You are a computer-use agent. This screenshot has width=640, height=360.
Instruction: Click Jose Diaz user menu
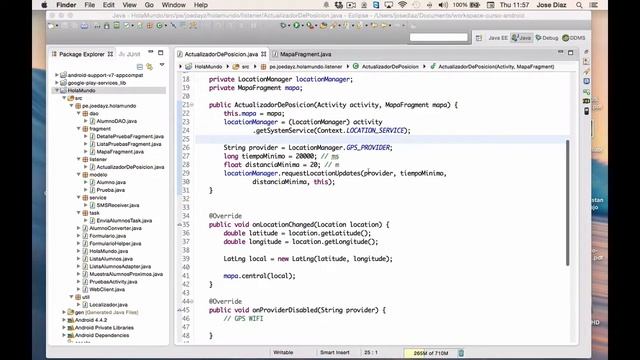point(551,5)
